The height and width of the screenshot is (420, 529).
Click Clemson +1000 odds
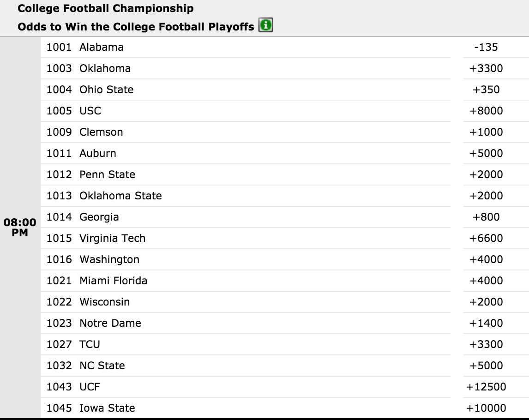486,132
